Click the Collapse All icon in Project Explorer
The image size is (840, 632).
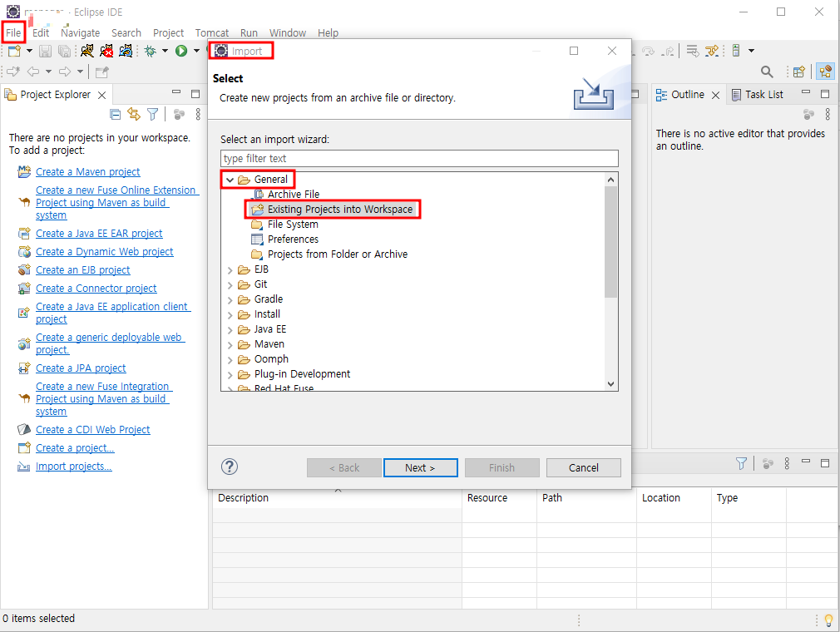pos(115,114)
